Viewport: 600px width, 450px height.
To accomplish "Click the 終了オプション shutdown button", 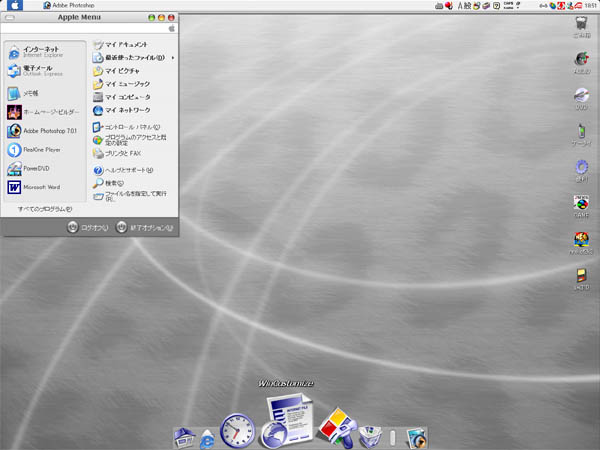I will (x=144, y=227).
